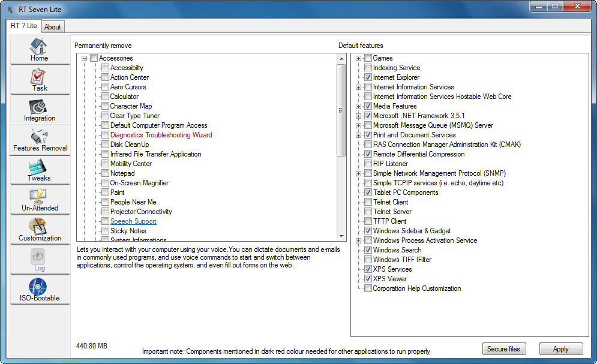Image resolution: width=597 pixels, height=364 pixels.
Task: Click the list scroll down arrow
Action: 341,236
